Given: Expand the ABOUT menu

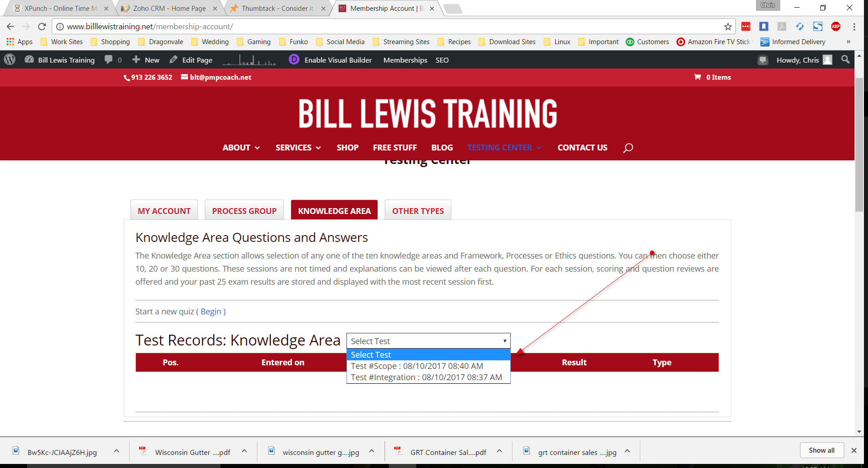Looking at the screenshot, I should coord(241,148).
